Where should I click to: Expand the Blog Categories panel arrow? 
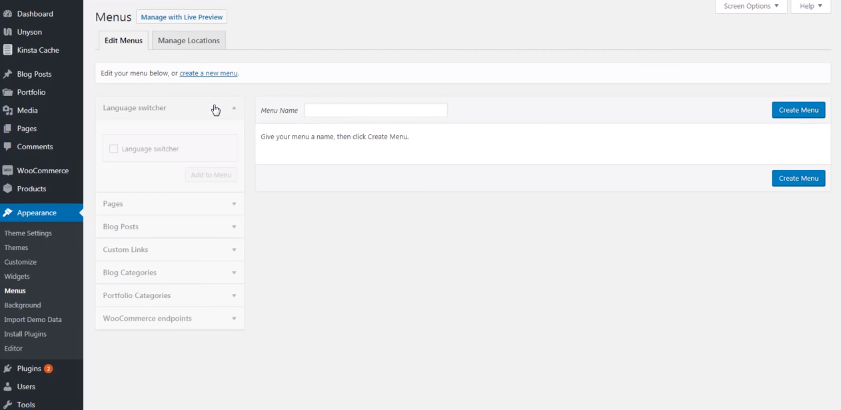coord(234,273)
